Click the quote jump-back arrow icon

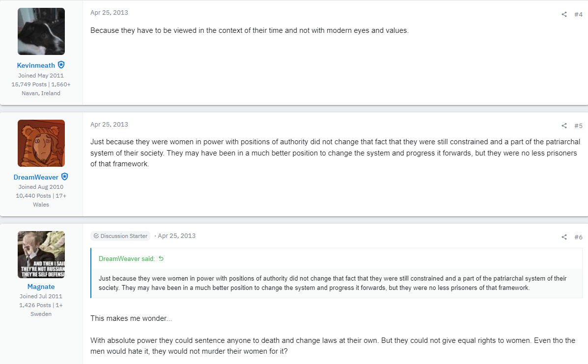161,259
